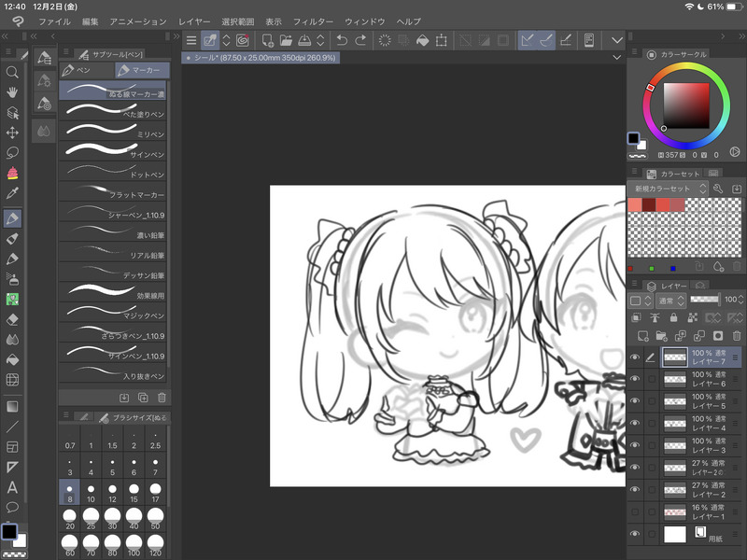747x560 pixels.
Task: Open the アニメーション menu
Action: click(x=138, y=21)
